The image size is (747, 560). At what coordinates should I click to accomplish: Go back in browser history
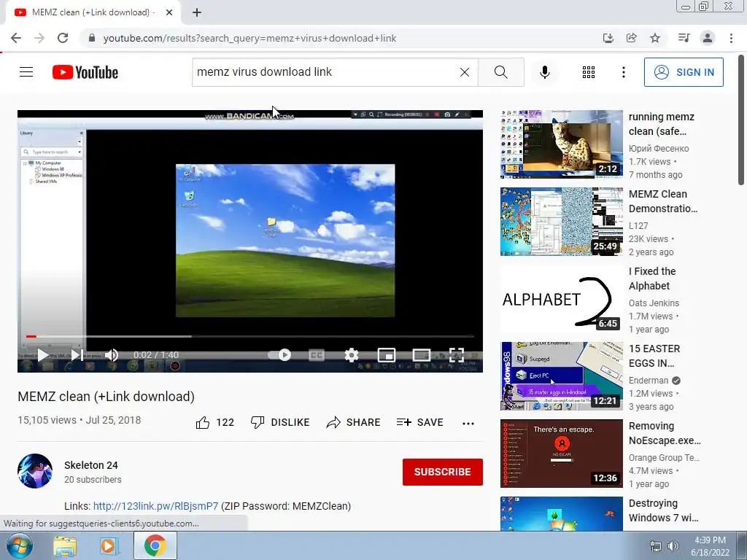click(16, 38)
